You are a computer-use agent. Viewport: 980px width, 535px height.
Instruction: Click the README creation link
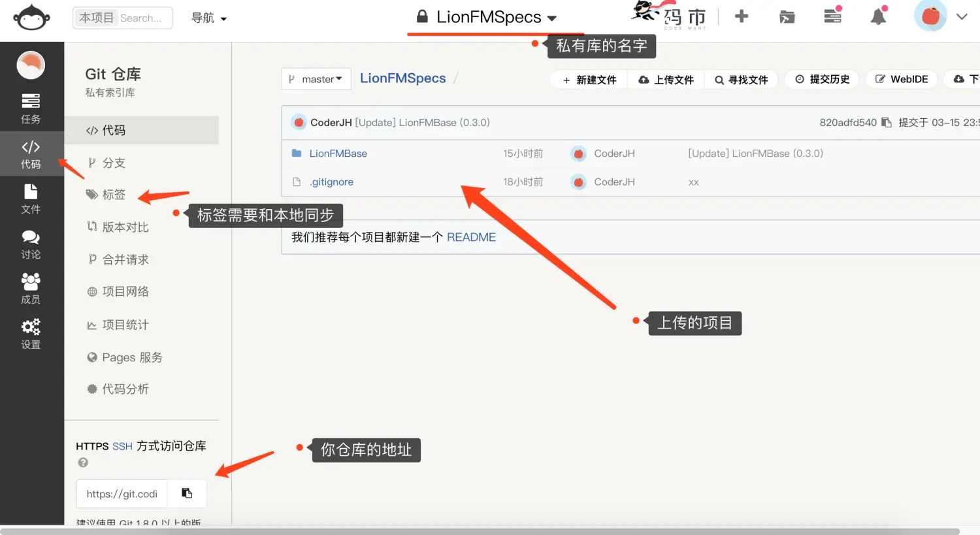point(471,237)
